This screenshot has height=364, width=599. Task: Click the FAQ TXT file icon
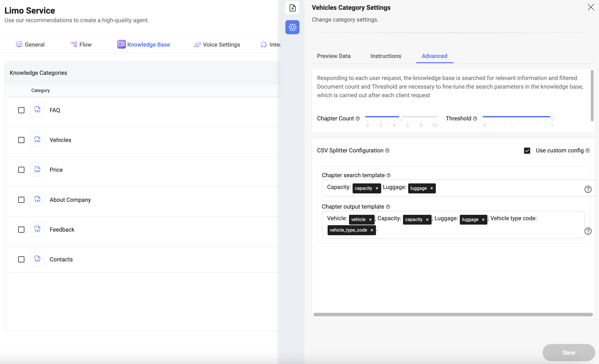pos(37,110)
